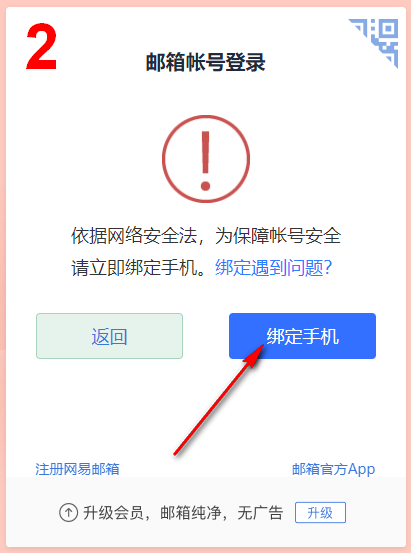
Task: Open the 邮箱官方App link
Action: point(333,469)
